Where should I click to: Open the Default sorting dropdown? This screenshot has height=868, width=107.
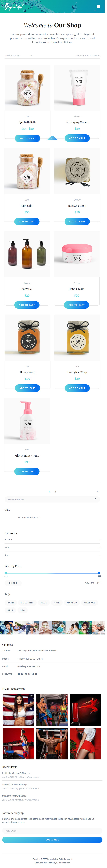[x=19, y=56]
